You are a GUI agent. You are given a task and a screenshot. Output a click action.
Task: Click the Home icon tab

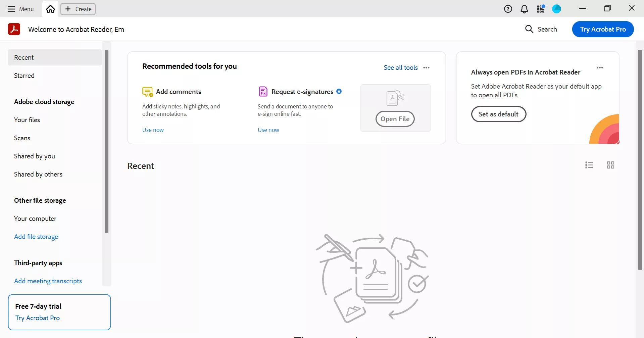click(50, 9)
